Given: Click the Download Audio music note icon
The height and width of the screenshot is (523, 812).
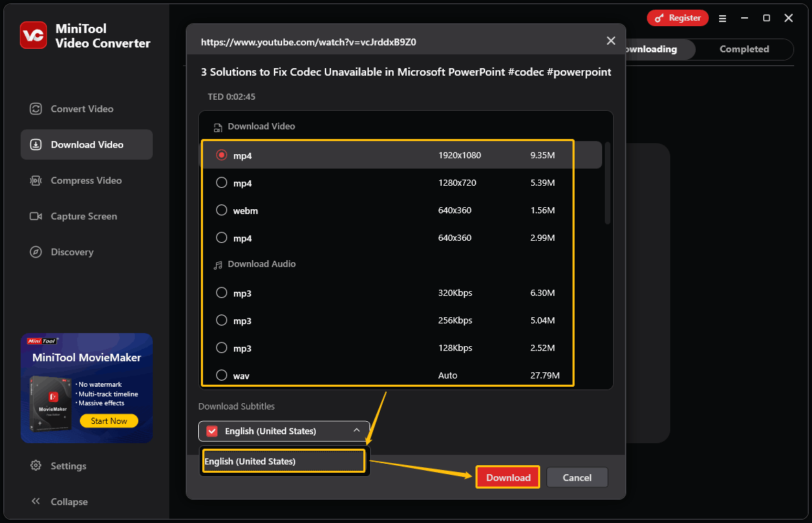Looking at the screenshot, I should tap(218, 265).
